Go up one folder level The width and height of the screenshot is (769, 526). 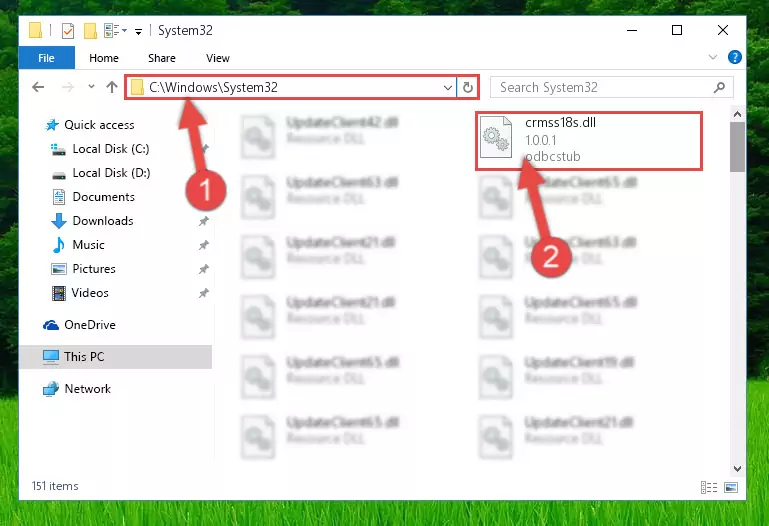click(x=112, y=87)
